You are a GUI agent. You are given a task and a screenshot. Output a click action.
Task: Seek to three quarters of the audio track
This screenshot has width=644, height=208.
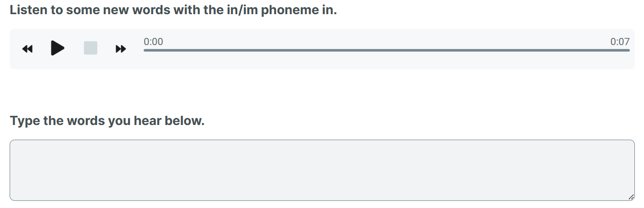508,50
